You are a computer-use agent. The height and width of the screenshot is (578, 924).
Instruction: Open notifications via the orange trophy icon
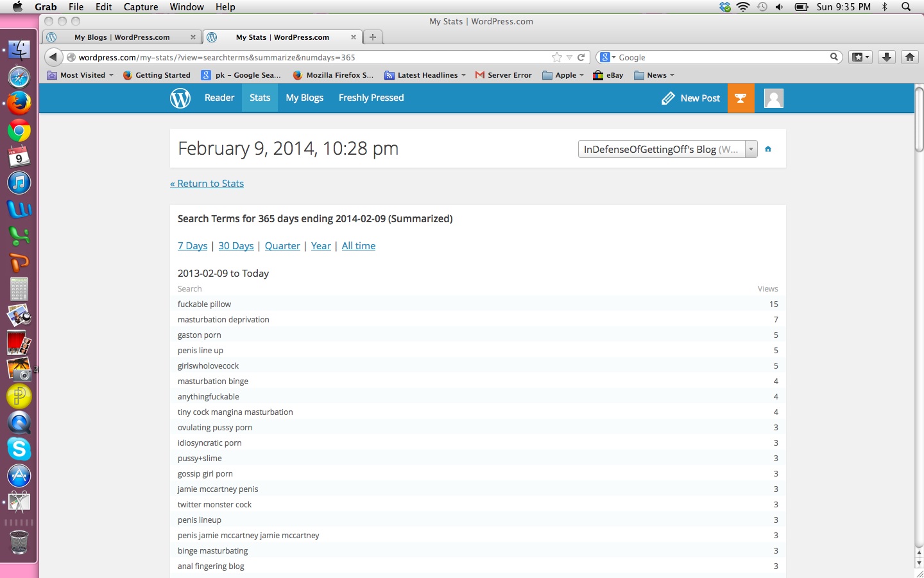pos(740,98)
